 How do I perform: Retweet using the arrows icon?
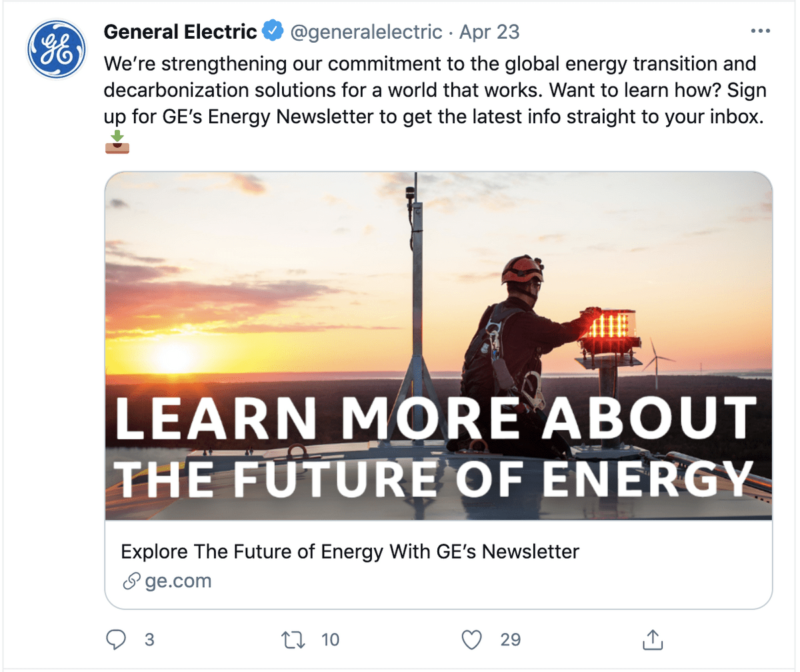(293, 640)
